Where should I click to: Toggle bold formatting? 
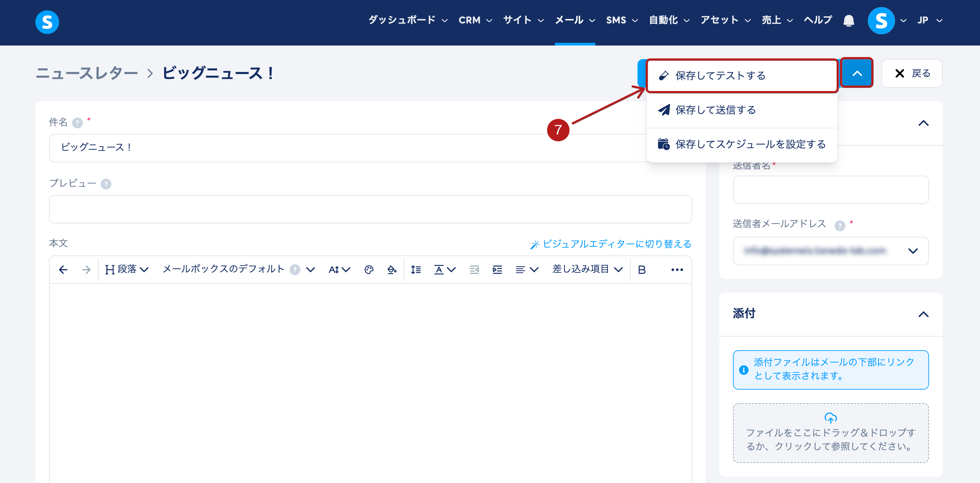pyautogui.click(x=642, y=270)
